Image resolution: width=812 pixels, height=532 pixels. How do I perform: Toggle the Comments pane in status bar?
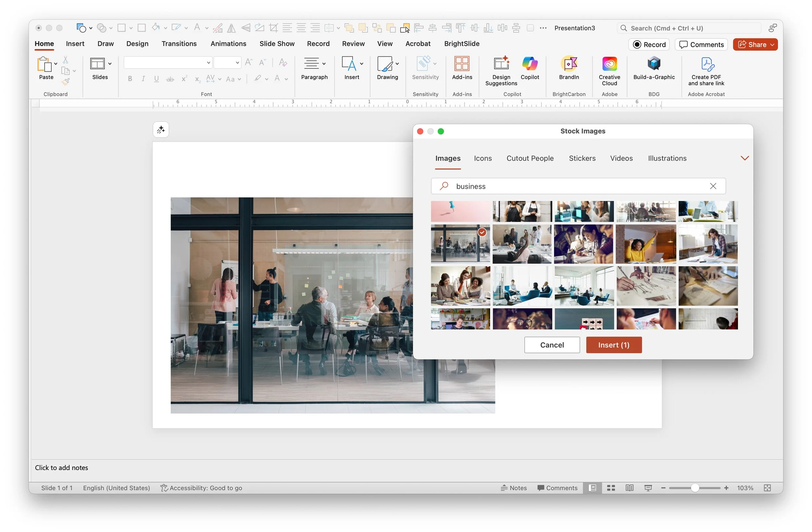[x=557, y=488]
